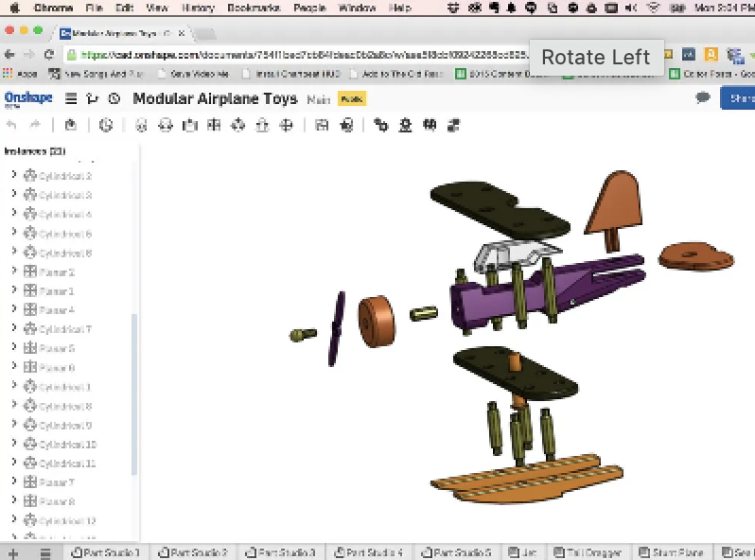Click the Insert parts toolbar icon
755x560 pixels.
coord(71,125)
